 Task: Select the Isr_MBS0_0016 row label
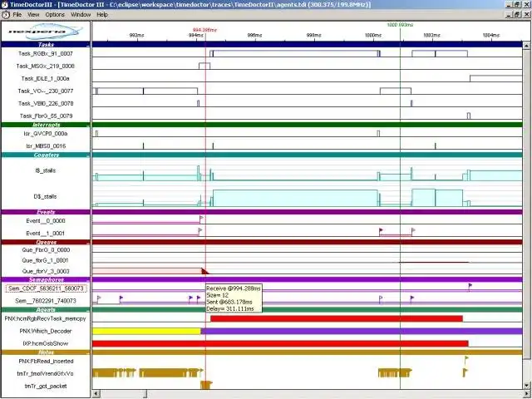click(x=46, y=146)
